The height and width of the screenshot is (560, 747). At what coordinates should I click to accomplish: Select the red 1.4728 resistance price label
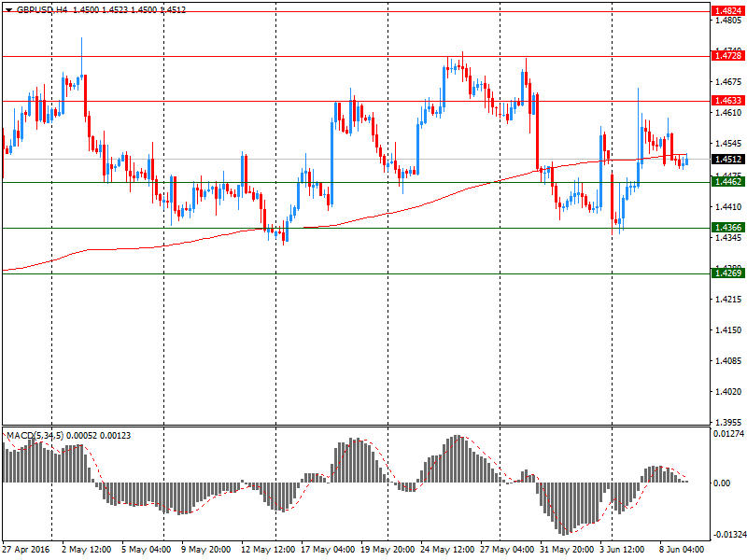pos(726,56)
